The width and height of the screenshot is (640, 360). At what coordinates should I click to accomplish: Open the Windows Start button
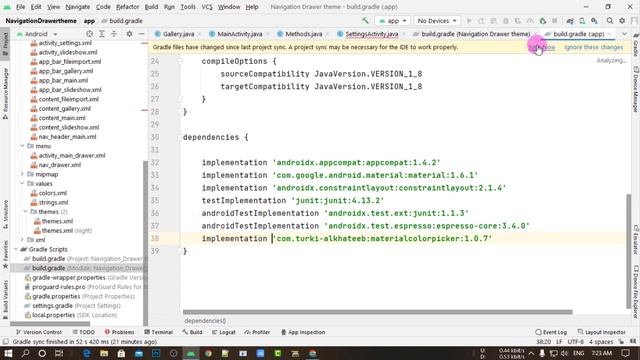pos(8,353)
